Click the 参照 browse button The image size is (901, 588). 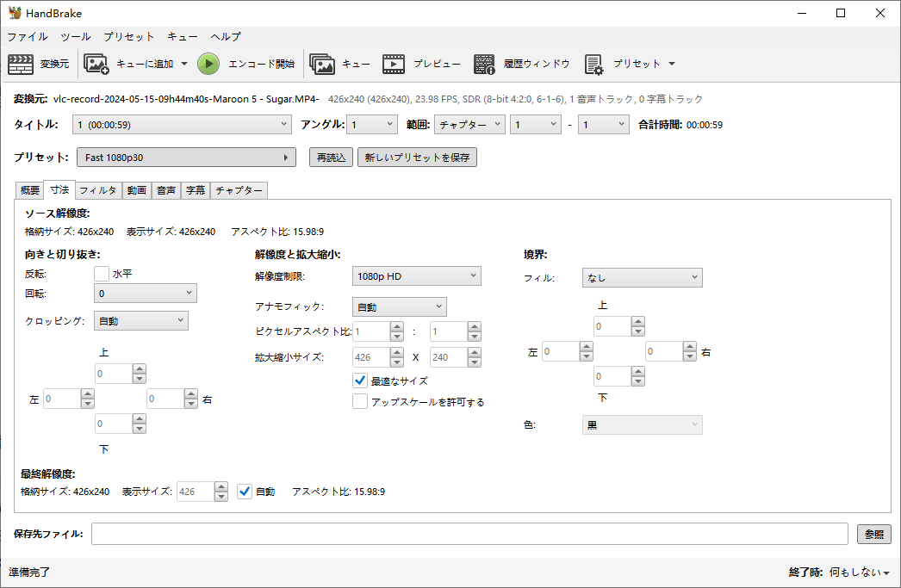873,534
